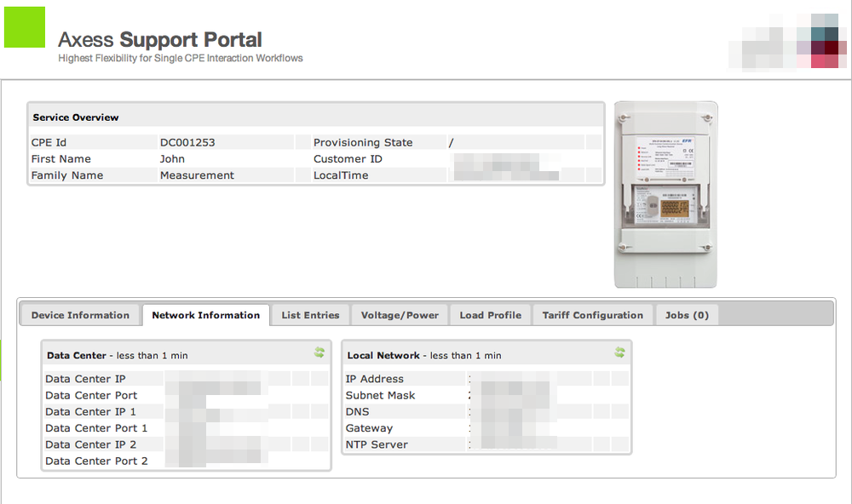Screen dimensions: 852x504
Task: Click the green Axess logo square
Action: [25, 27]
